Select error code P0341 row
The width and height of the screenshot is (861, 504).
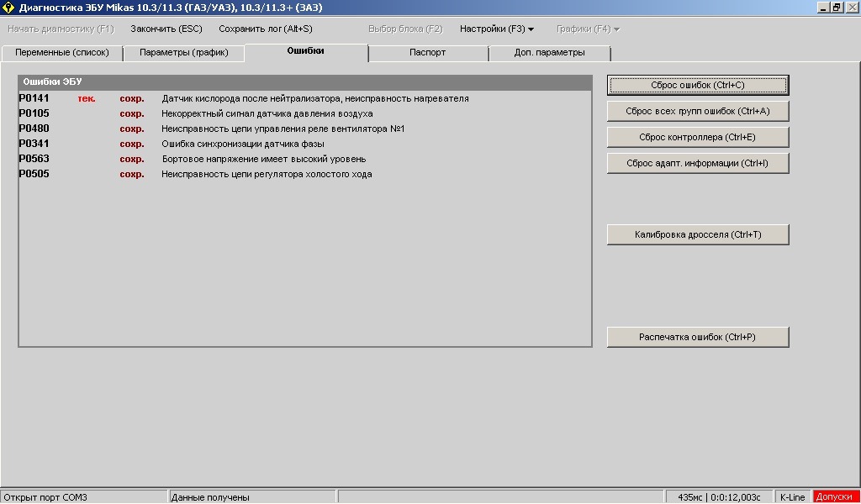pos(304,144)
